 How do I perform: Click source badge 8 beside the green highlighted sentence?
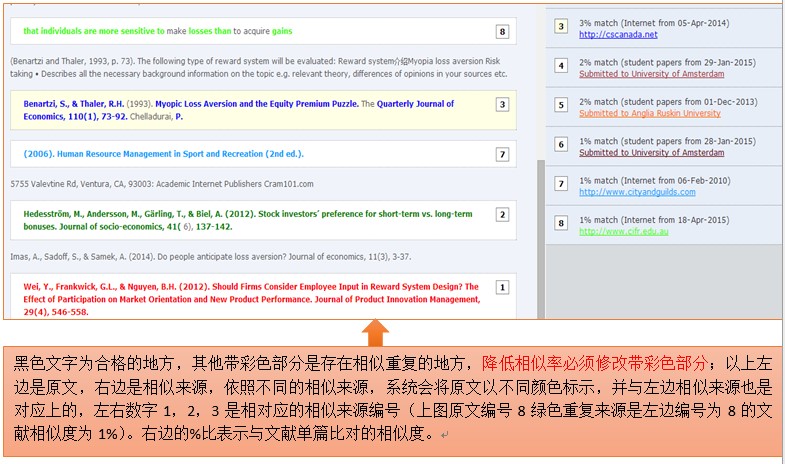tap(502, 32)
